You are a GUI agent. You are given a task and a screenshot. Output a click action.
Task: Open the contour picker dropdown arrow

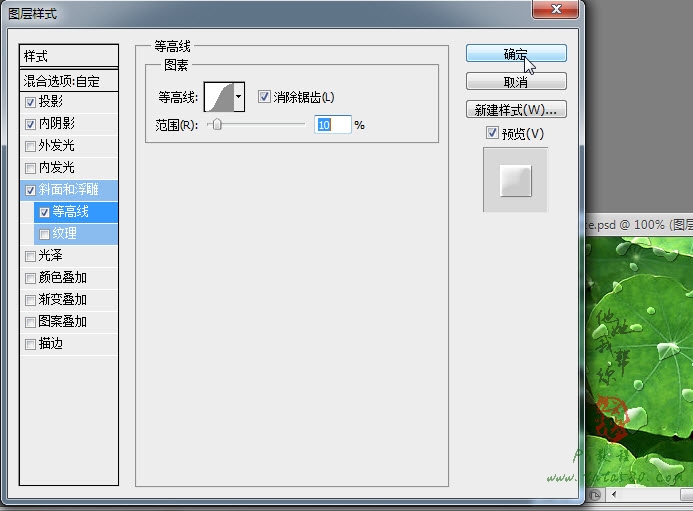(x=239, y=97)
